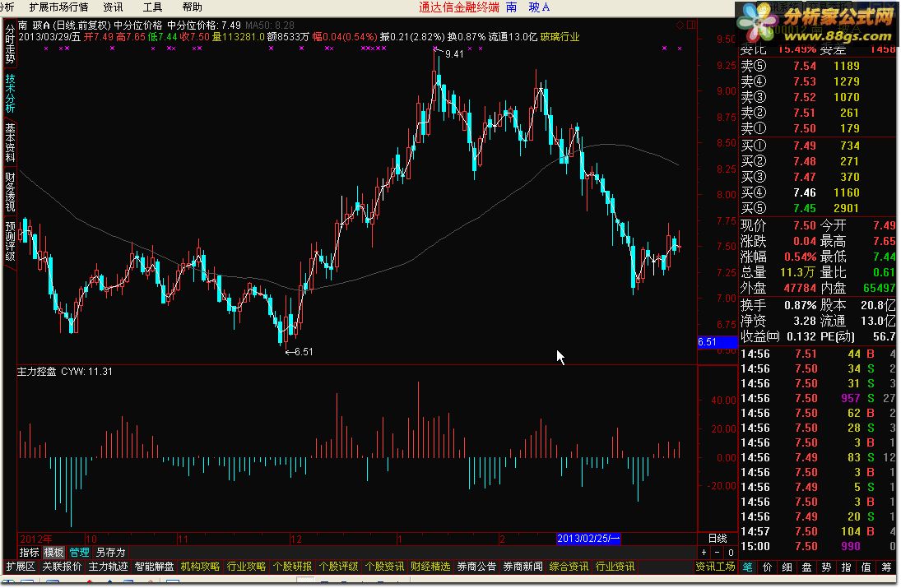Open the 预测评级 side tab

tap(10, 241)
